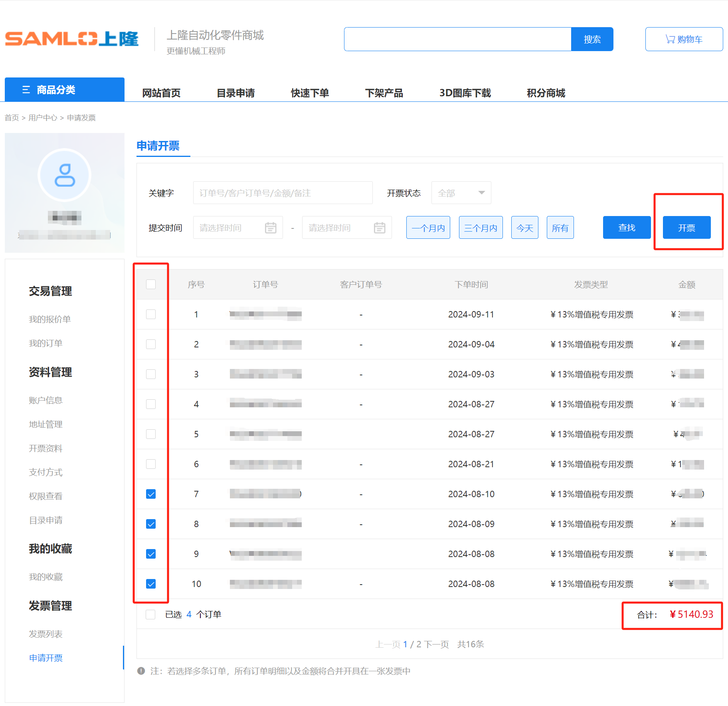The width and height of the screenshot is (728, 706).
Task: Filter by 三个月内 time range
Action: 481,228
